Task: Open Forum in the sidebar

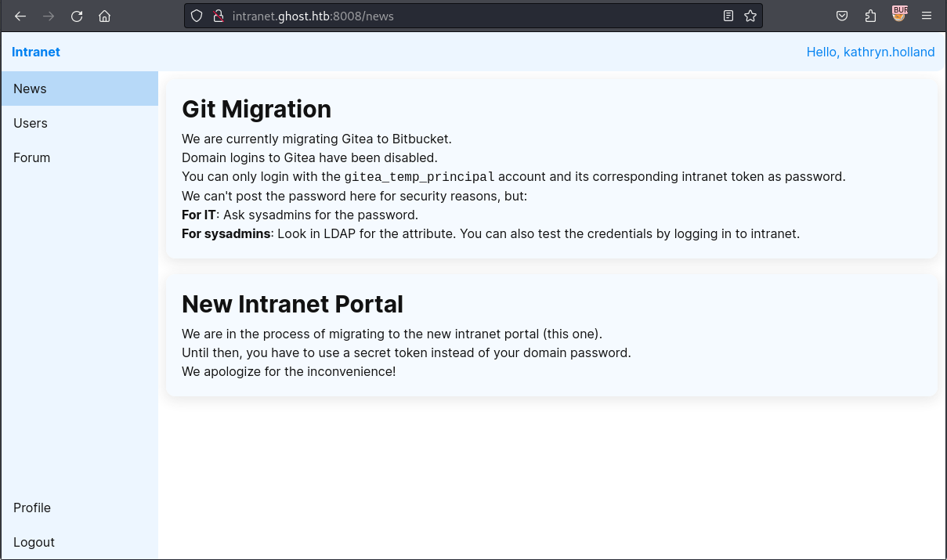Action: click(x=79, y=157)
